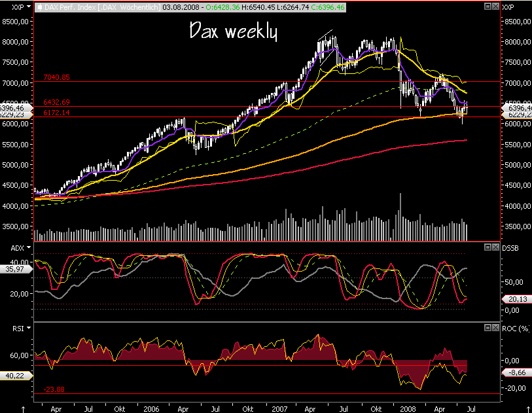
Task: Click the 2007 label on the time axis
Action: pos(279,409)
